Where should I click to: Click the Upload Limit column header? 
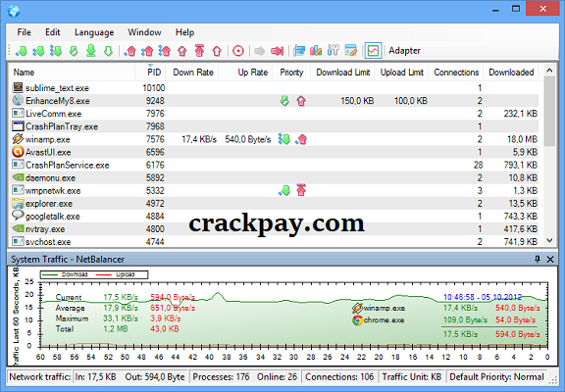[402, 73]
